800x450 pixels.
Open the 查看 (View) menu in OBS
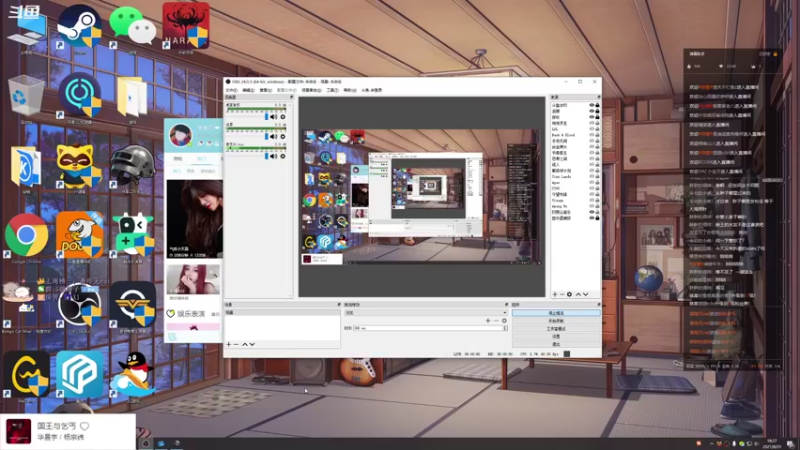coord(265,90)
